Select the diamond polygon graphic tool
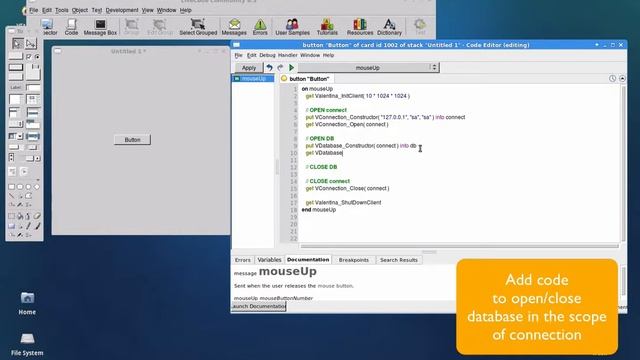This screenshot has width=640, height=360. (37, 187)
